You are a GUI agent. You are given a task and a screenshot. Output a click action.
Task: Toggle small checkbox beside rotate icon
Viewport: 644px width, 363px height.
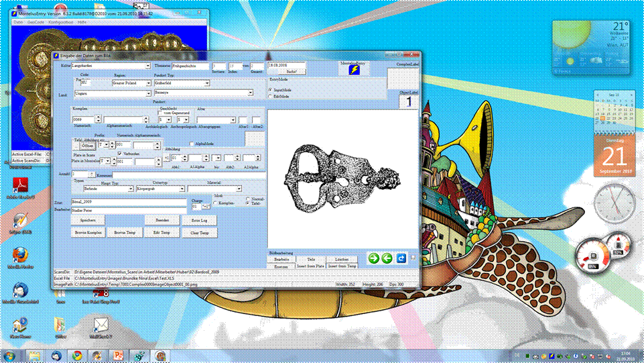[x=413, y=258]
